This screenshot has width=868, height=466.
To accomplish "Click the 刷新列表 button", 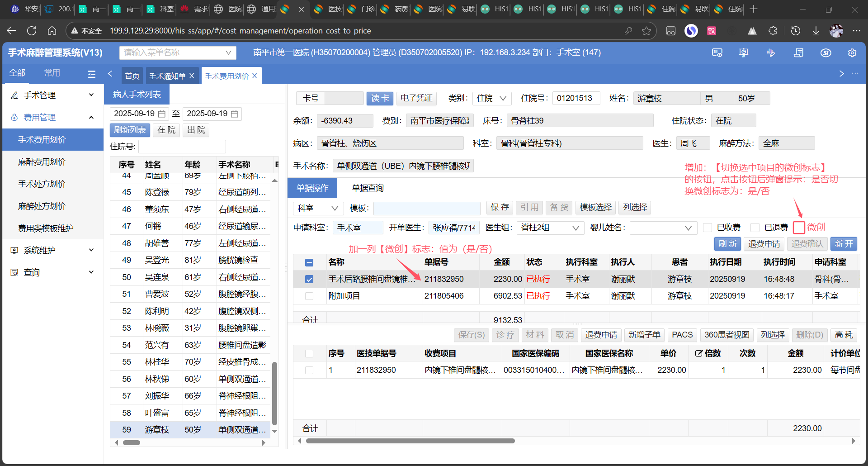I will 130,130.
